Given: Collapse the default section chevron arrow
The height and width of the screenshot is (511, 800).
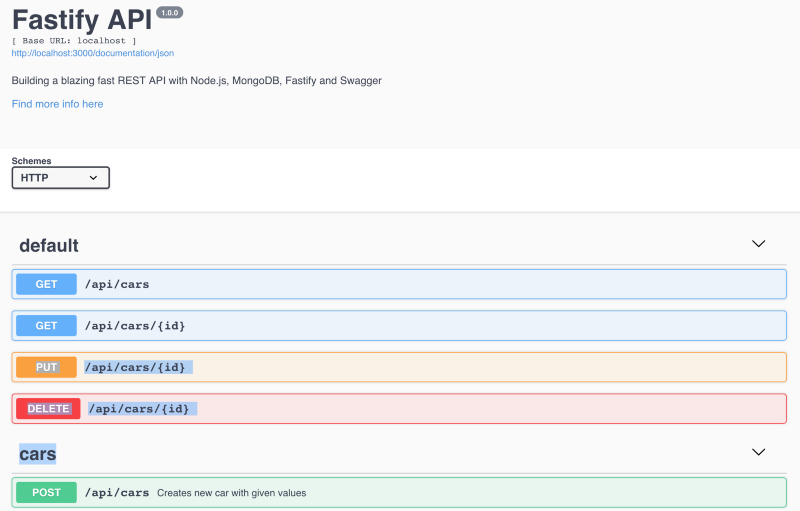Looking at the screenshot, I should click(x=758, y=244).
